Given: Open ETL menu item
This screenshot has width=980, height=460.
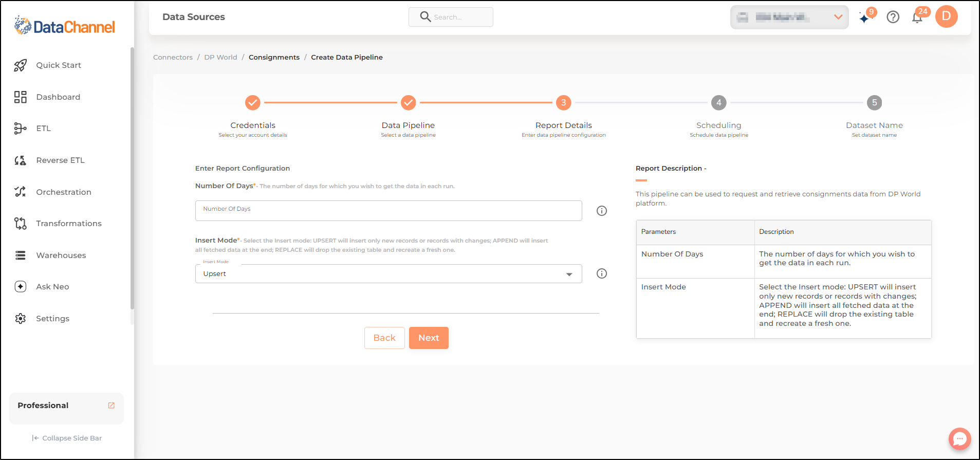Looking at the screenshot, I should click(43, 128).
